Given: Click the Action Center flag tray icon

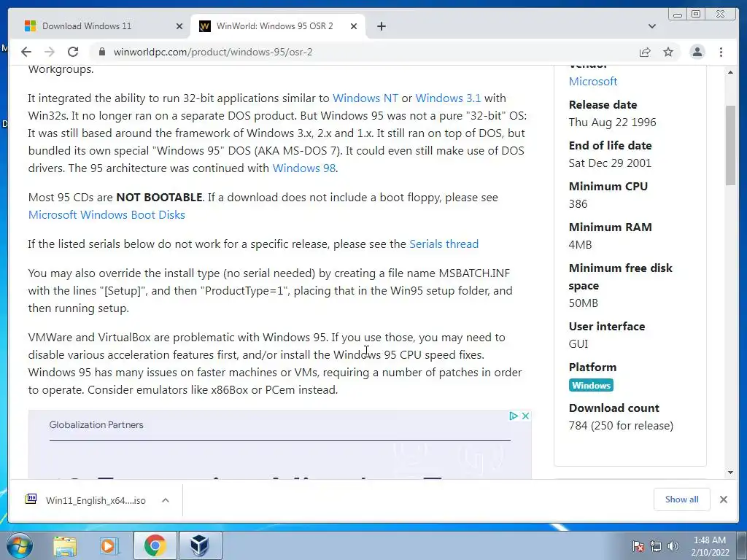Looking at the screenshot, I should (638, 546).
